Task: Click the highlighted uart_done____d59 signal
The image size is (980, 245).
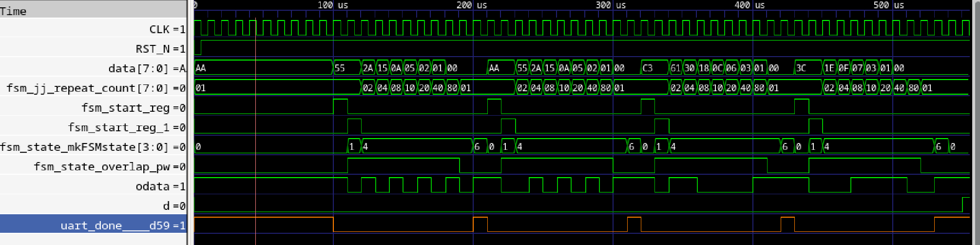Action: click(122, 225)
